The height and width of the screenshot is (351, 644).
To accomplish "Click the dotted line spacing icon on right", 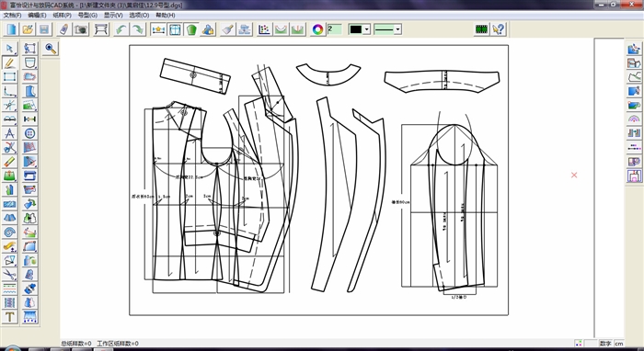I will click(634, 147).
